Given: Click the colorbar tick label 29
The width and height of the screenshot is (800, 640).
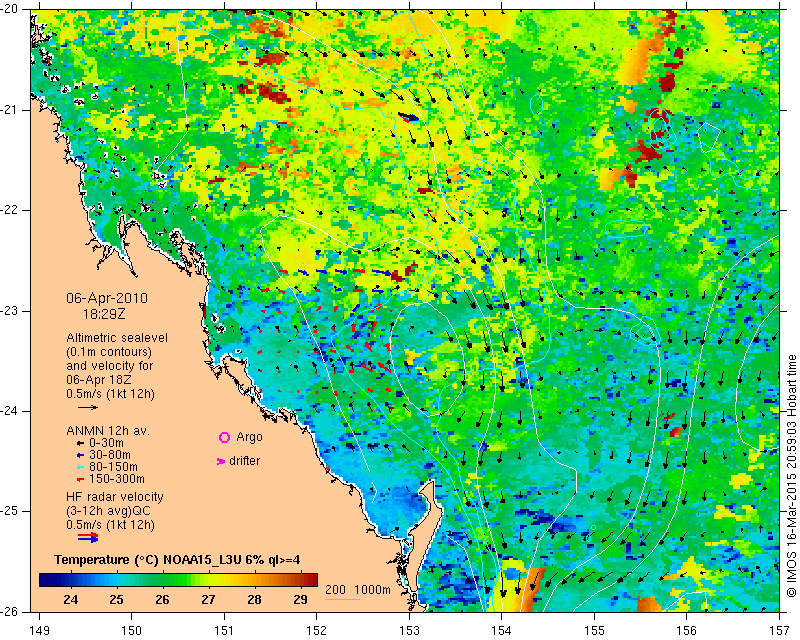Looking at the screenshot, I should click(x=301, y=600).
